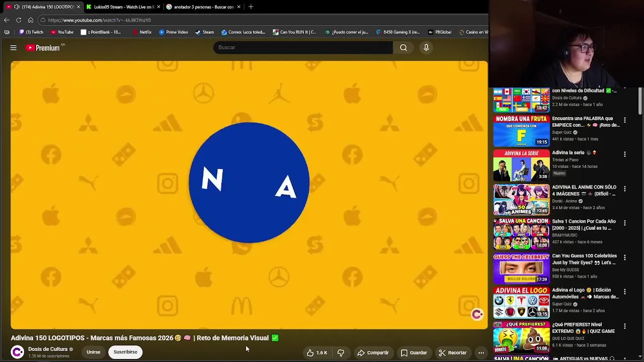Open flags quiz video thumbnail 18:42
Screen dimensions: 644x362
[521, 100]
